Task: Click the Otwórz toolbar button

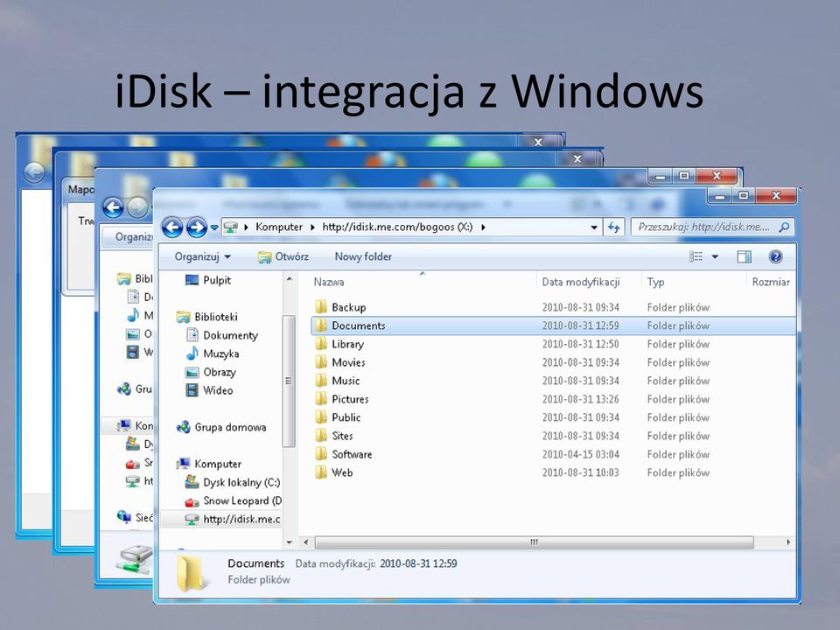Action: click(283, 256)
